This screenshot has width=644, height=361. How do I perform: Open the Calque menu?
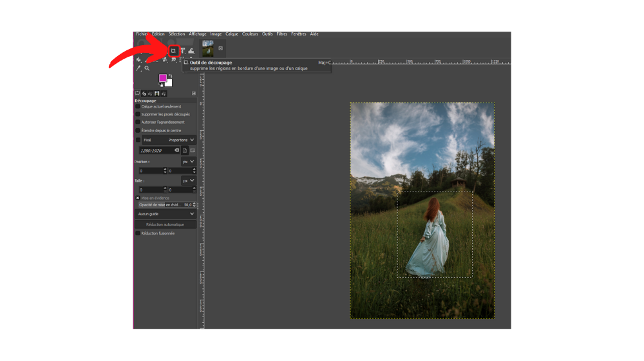pyautogui.click(x=232, y=34)
